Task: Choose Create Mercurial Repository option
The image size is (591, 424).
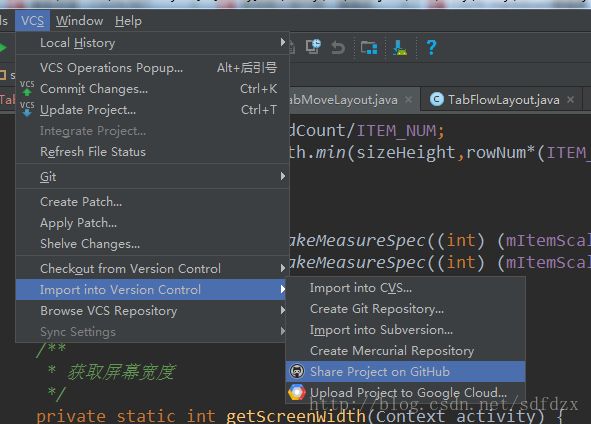Action: [x=406, y=351]
